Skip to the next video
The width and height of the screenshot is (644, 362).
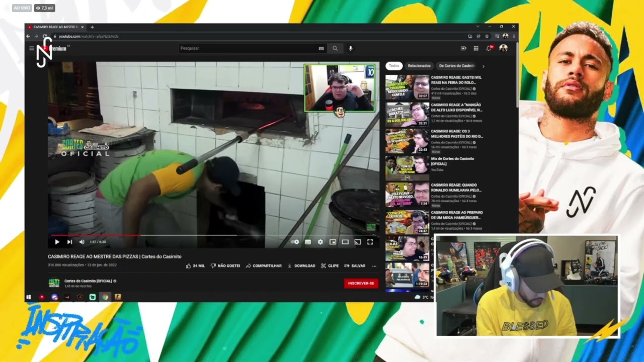pos(69,242)
